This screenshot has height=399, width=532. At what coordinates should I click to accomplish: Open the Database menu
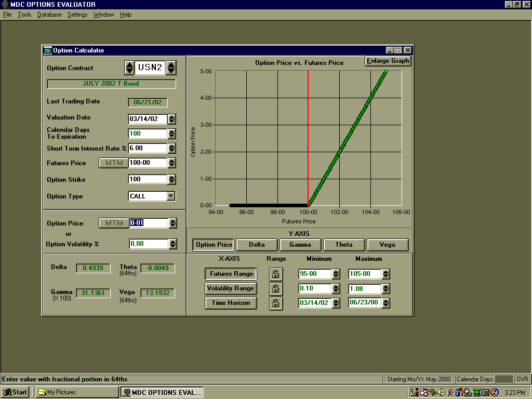click(49, 15)
